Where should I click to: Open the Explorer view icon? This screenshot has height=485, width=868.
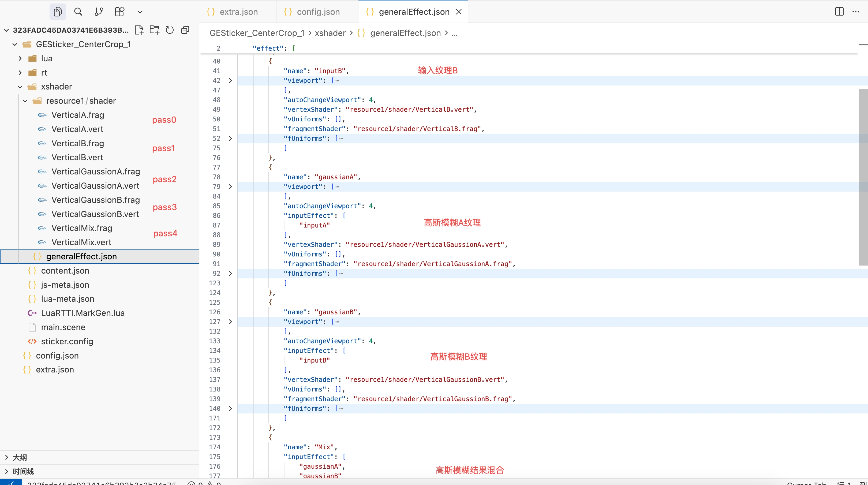(x=58, y=12)
